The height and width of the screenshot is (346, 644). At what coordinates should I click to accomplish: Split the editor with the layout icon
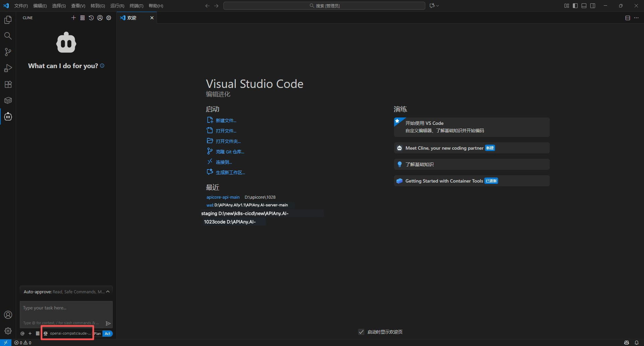(x=628, y=18)
